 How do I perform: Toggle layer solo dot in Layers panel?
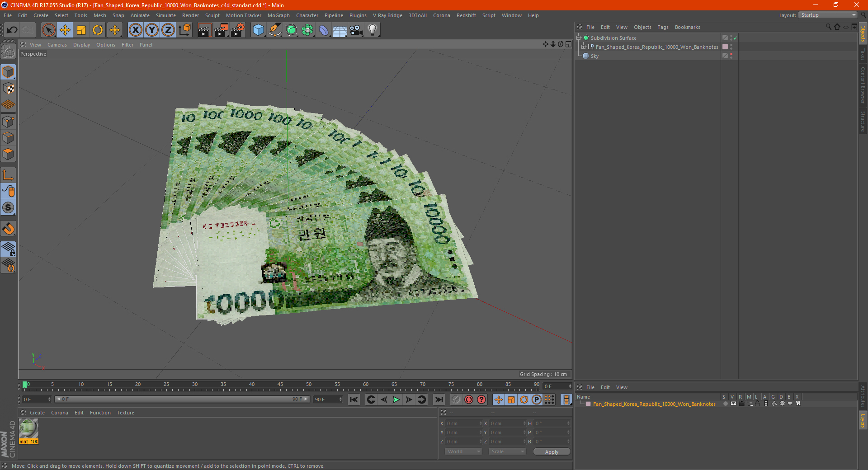click(x=725, y=404)
